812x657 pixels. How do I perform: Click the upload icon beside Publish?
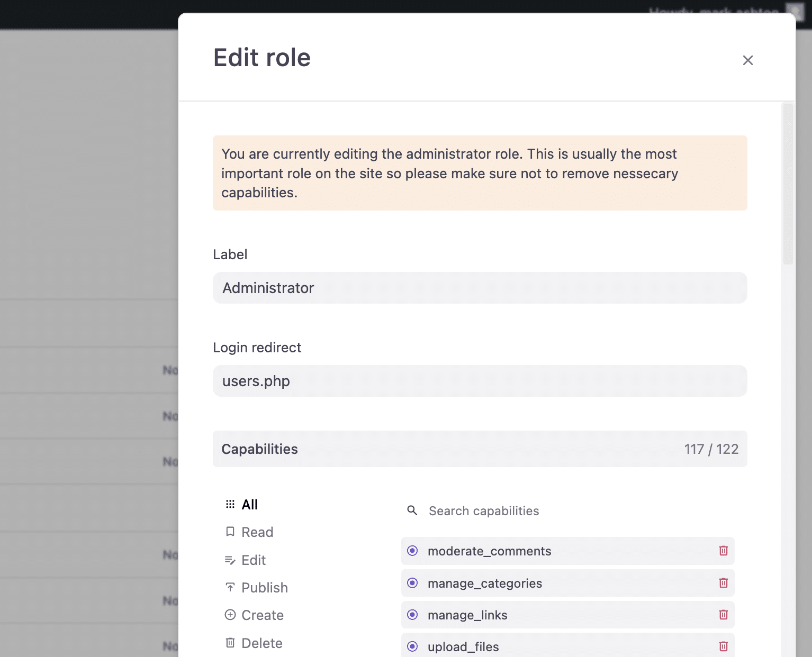[x=230, y=587]
